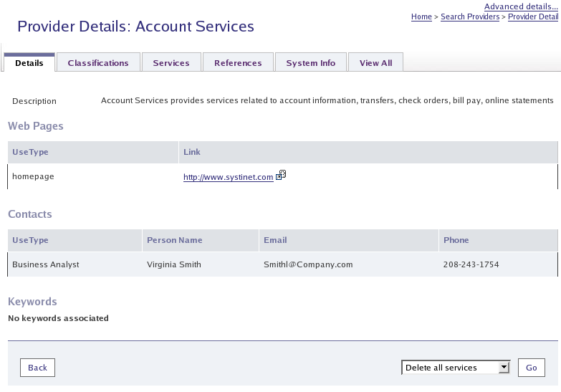Image resolution: width=561 pixels, height=392 pixels.
Task: Click the Account Services description text
Action: (327, 100)
